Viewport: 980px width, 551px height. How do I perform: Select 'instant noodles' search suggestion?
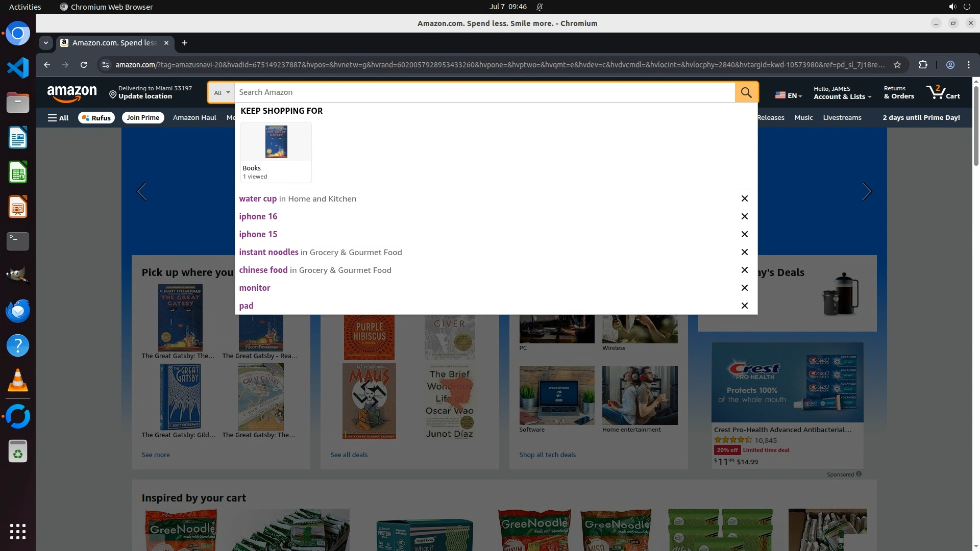coord(269,252)
